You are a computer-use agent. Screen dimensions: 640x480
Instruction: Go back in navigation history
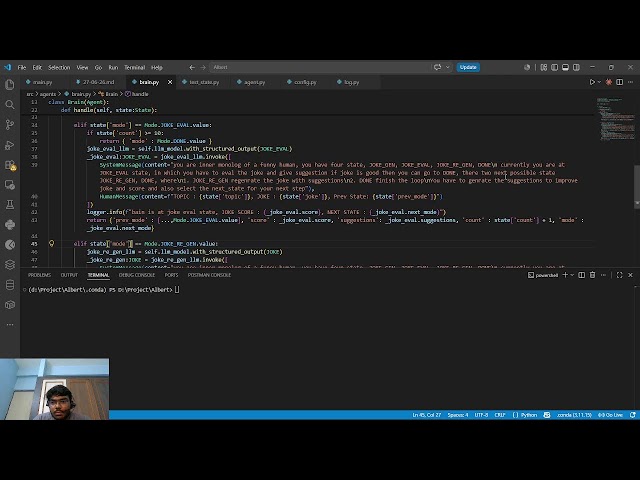[192, 67]
